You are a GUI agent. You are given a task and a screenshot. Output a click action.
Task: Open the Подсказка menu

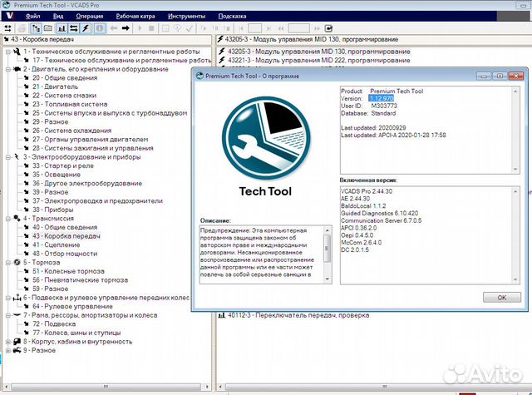point(232,16)
